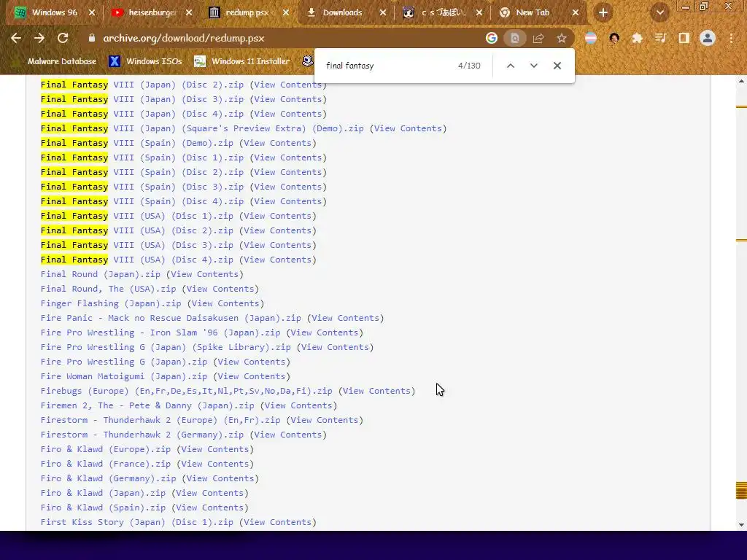Toggle the browser side panel
Screen dimensions: 747x560
click(x=684, y=38)
